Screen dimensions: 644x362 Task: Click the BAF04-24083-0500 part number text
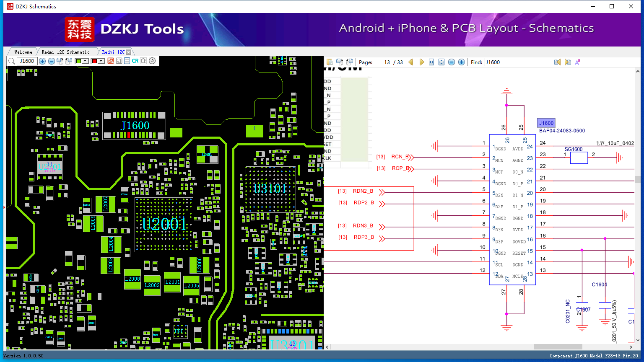[x=562, y=131]
